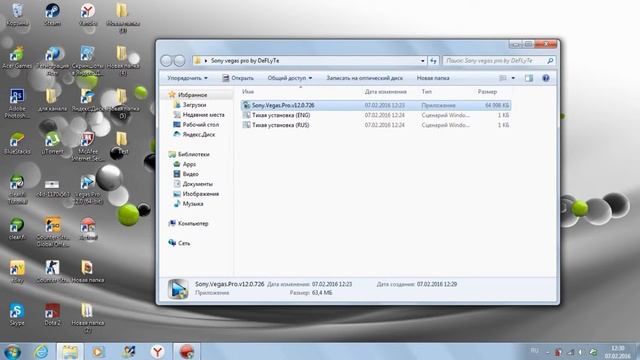This screenshot has width=640, height=360.
Task: Select the Яндекс.Диск desktop shortcut
Action: tap(87, 100)
